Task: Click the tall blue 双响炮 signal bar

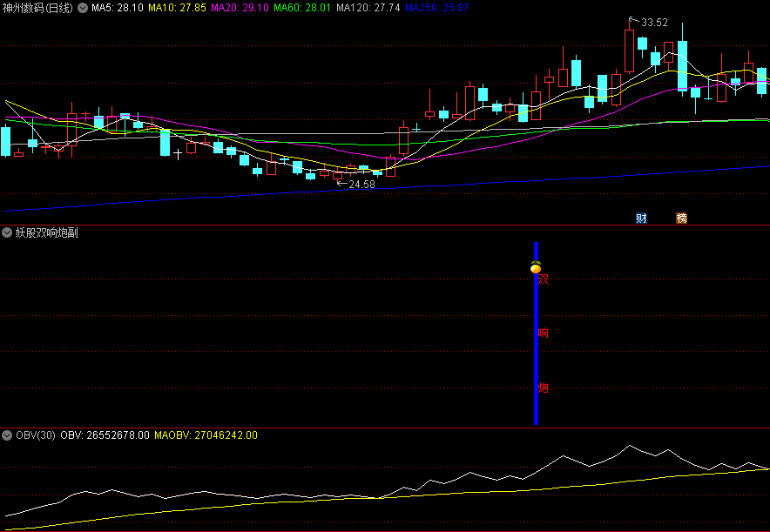Action: click(537, 333)
